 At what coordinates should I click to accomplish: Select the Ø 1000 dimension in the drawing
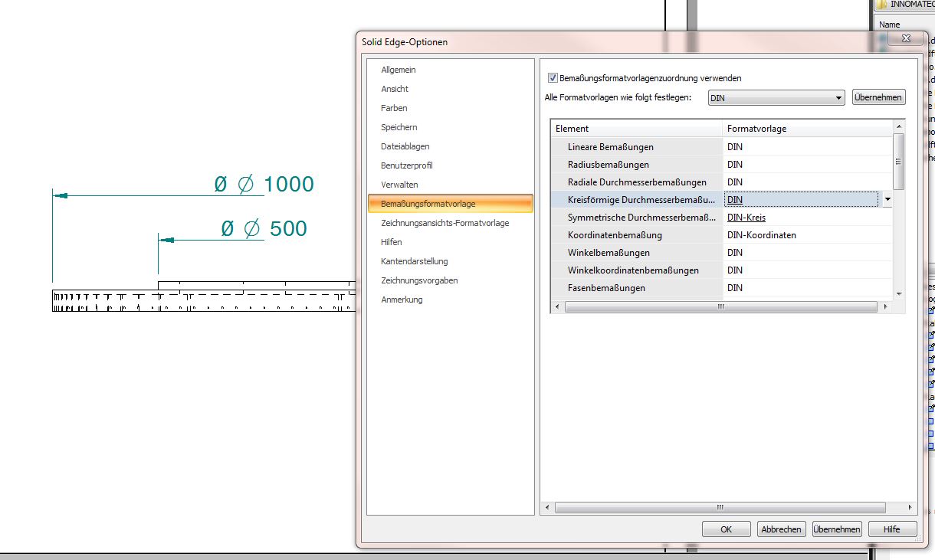point(264,184)
